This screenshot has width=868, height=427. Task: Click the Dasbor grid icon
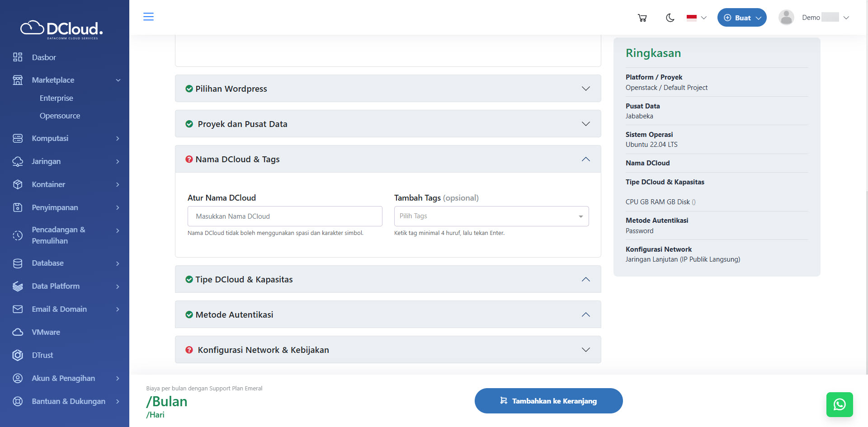(x=18, y=57)
